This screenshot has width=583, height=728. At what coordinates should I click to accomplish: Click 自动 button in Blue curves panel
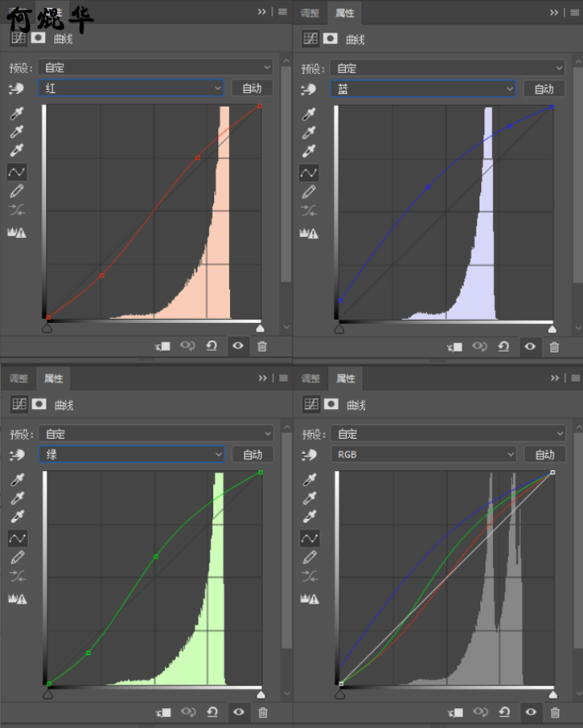[x=544, y=88]
